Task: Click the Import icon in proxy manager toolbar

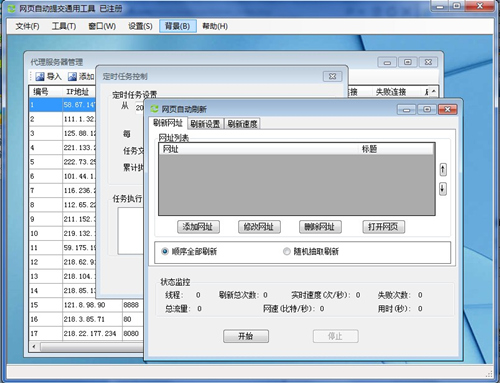Action: coord(40,76)
